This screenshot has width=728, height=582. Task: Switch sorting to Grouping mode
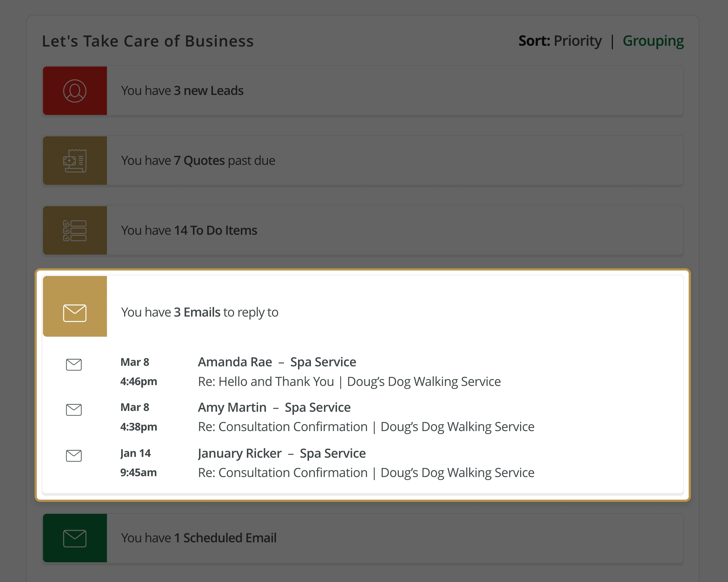click(x=653, y=41)
